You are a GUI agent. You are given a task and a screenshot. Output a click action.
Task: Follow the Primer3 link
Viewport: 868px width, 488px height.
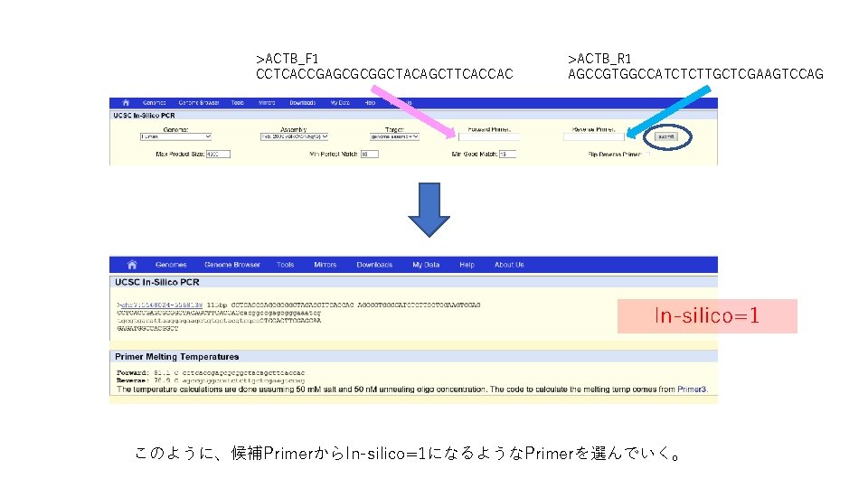coord(692,389)
